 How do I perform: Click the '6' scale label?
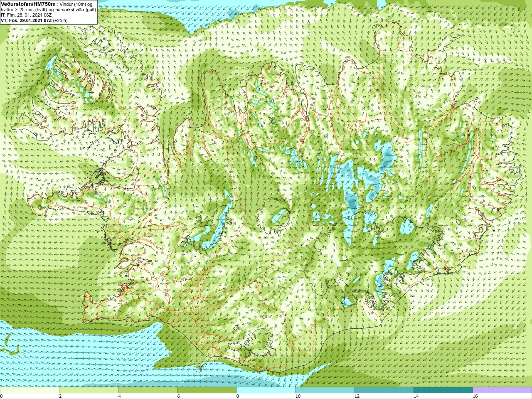pos(178,396)
